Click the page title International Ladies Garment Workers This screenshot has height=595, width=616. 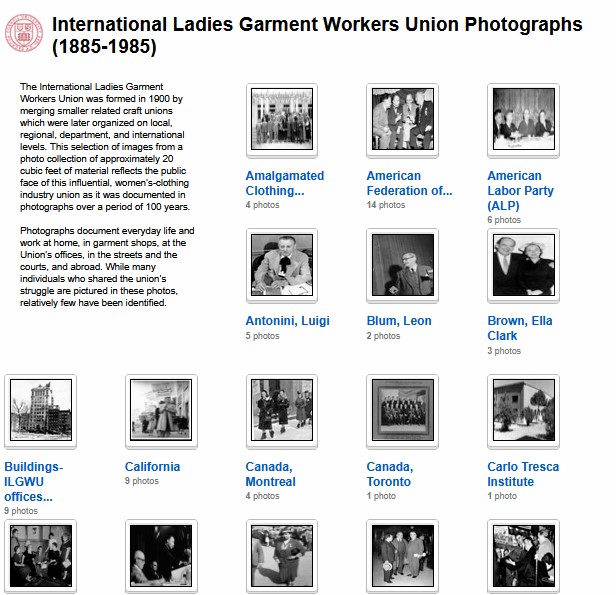tap(317, 35)
